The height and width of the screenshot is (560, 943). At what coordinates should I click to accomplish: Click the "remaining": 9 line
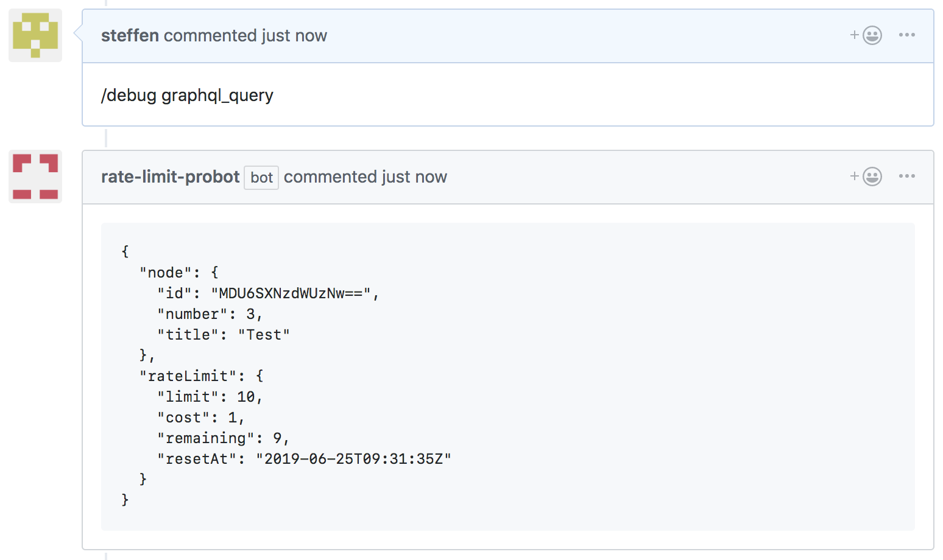tap(223, 438)
